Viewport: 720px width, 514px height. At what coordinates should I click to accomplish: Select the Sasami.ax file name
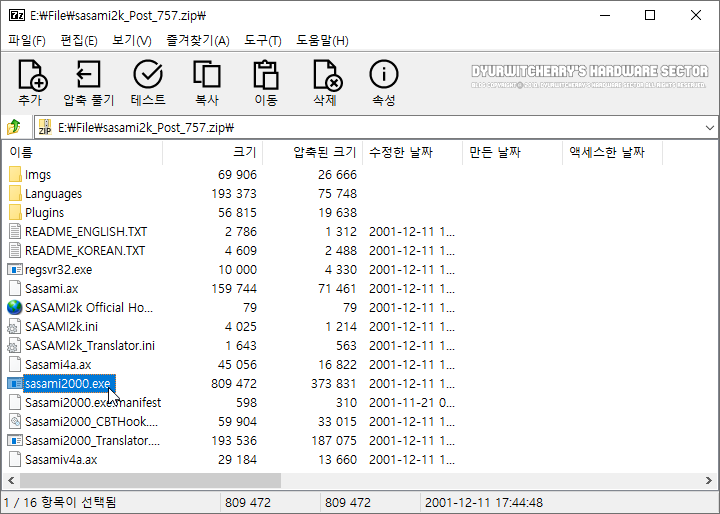[x=51, y=288]
